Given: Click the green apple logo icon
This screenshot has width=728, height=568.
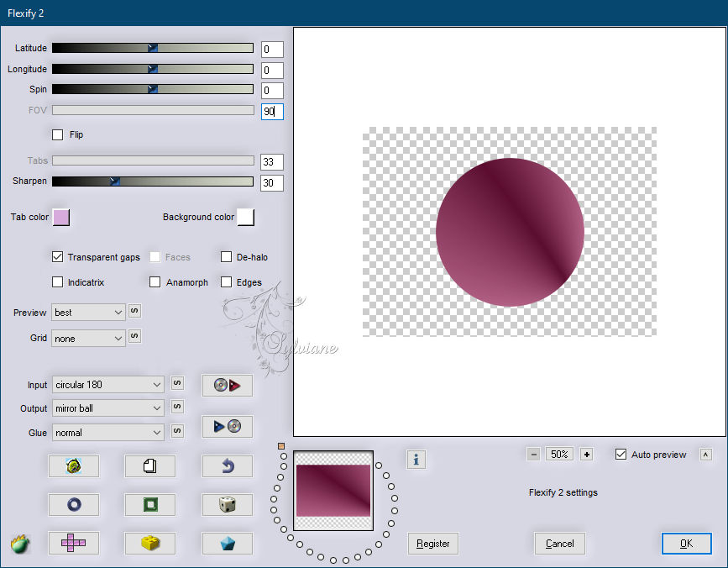Looking at the screenshot, I should pyautogui.click(x=20, y=544).
